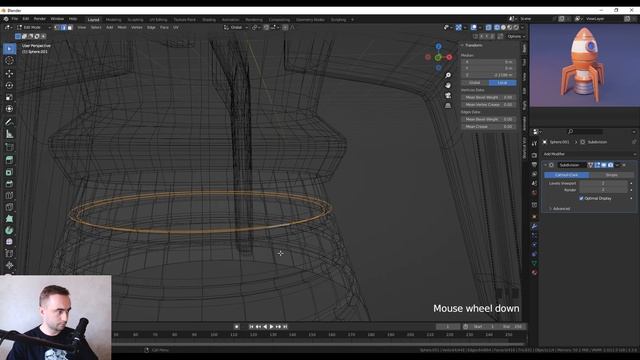Toggle Subdivision modifier render visibility camera

[x=611, y=165]
